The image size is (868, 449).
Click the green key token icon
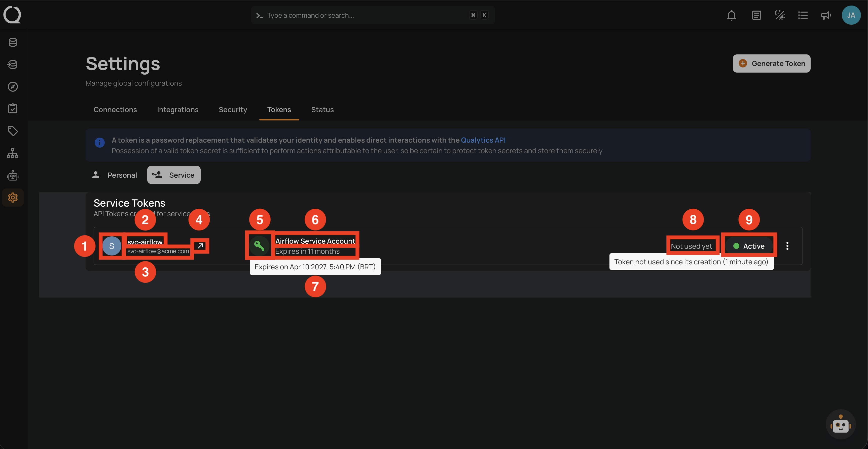click(259, 246)
